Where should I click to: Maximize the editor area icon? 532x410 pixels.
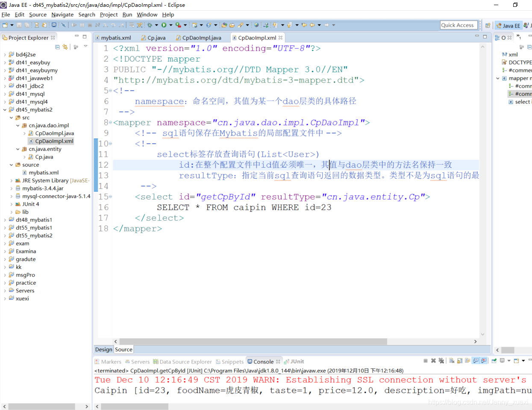[485, 37]
